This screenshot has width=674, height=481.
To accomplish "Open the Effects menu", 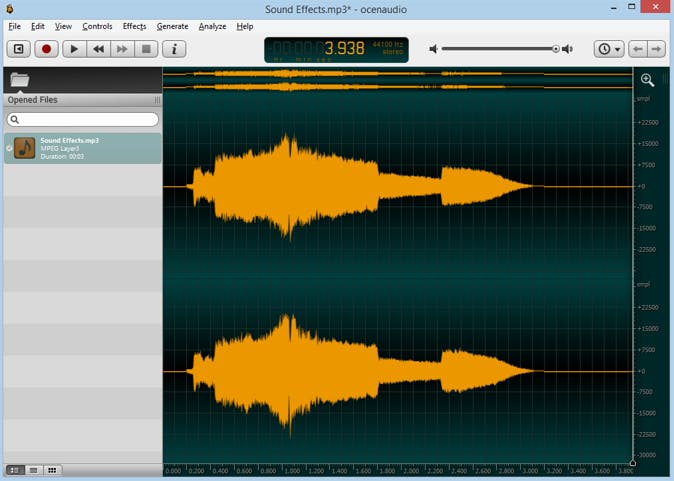I will [x=134, y=26].
